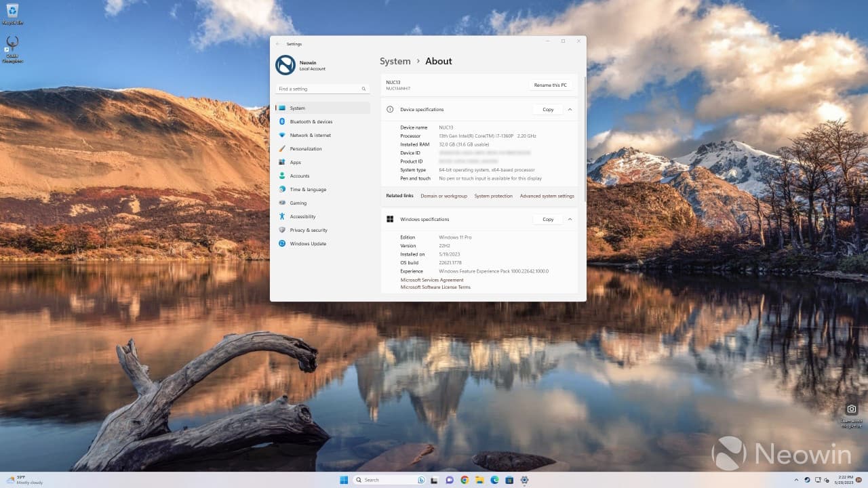The width and height of the screenshot is (868, 488).
Task: Open Network & internet settings
Action: tap(310, 136)
